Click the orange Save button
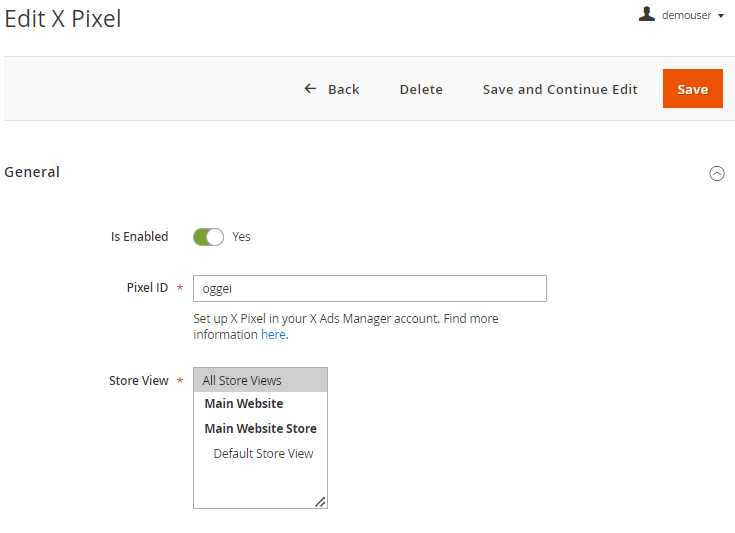735x533 pixels. 692,89
